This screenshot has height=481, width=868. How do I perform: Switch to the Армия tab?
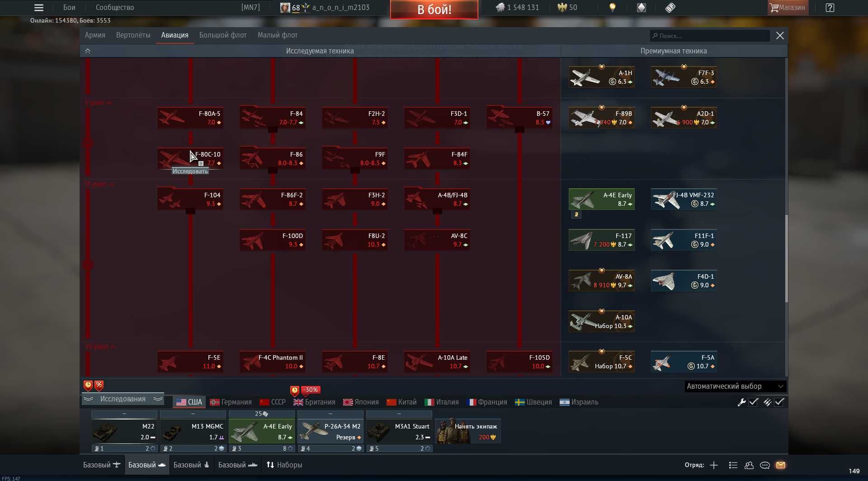pyautogui.click(x=95, y=35)
